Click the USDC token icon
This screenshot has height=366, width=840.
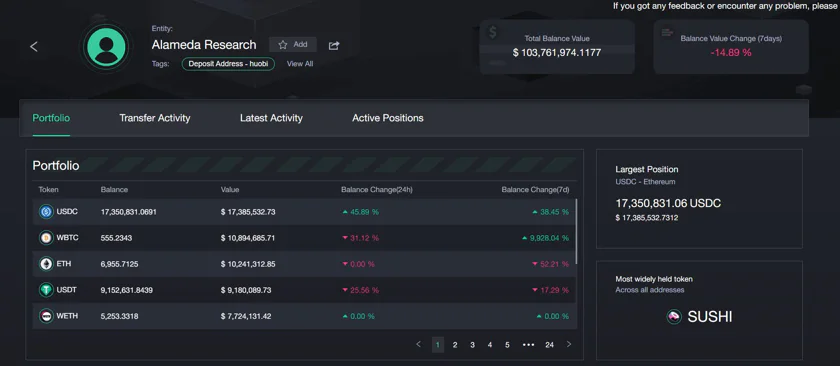pyautogui.click(x=47, y=212)
